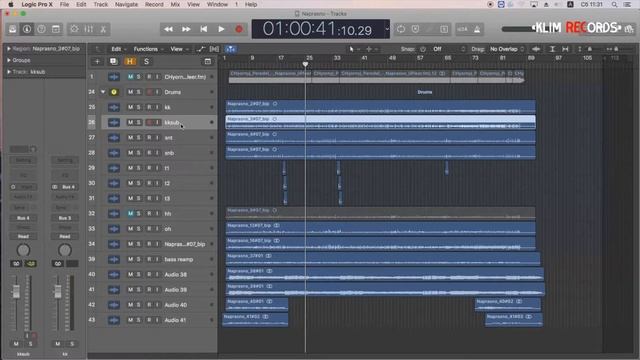Fast forward the transport
Screen dimensions: 640x360
186,29
